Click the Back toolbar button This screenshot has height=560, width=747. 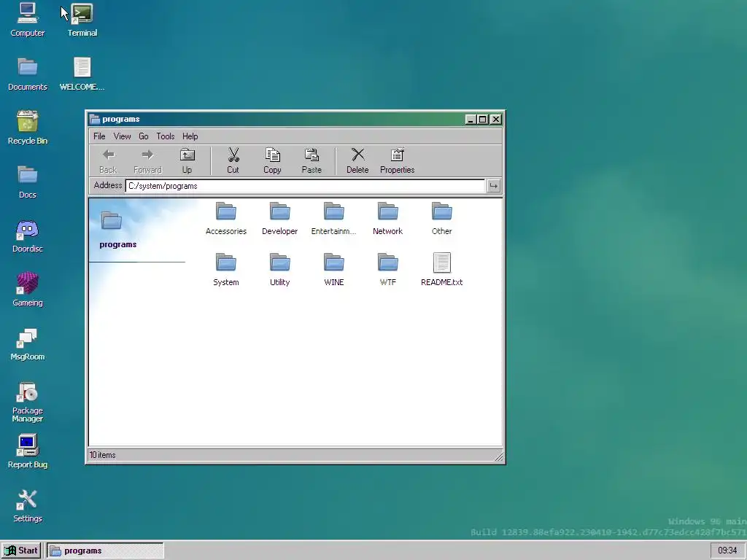pos(108,160)
